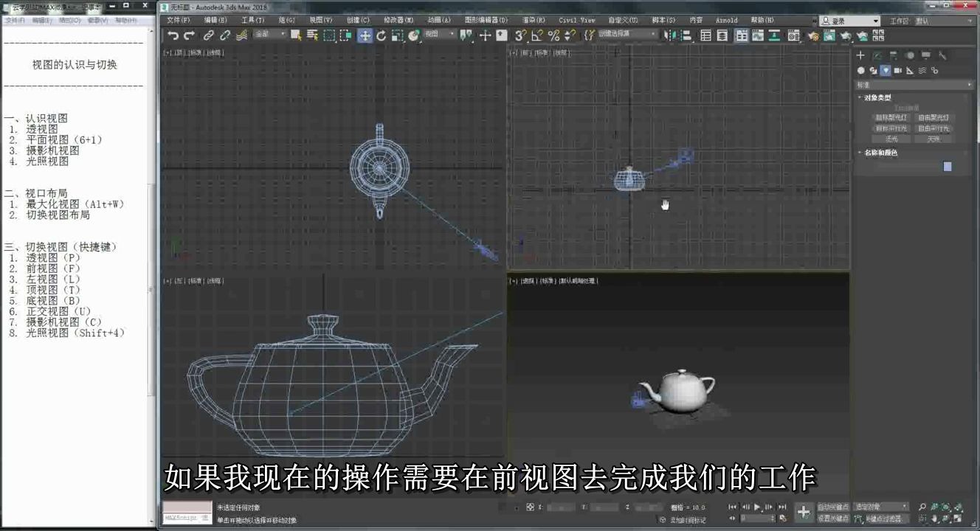Activate the Select and Rotate tool
Screen dimensions: 980x531
point(381,35)
